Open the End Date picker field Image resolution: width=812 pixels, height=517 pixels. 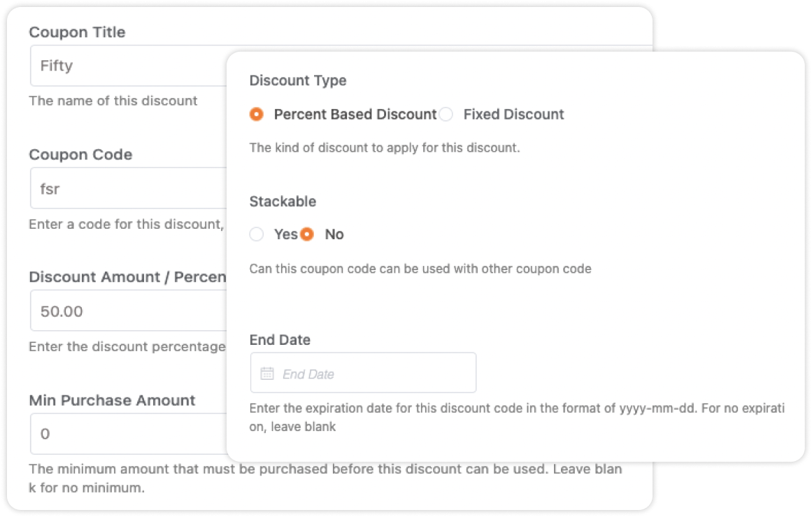363,373
